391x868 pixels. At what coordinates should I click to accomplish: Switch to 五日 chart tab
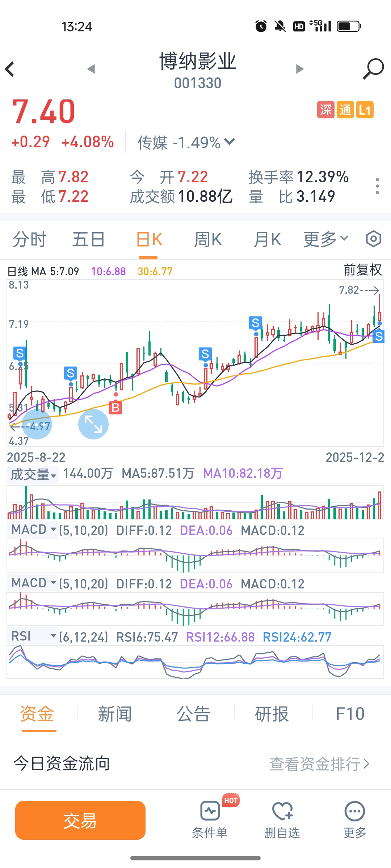89,239
